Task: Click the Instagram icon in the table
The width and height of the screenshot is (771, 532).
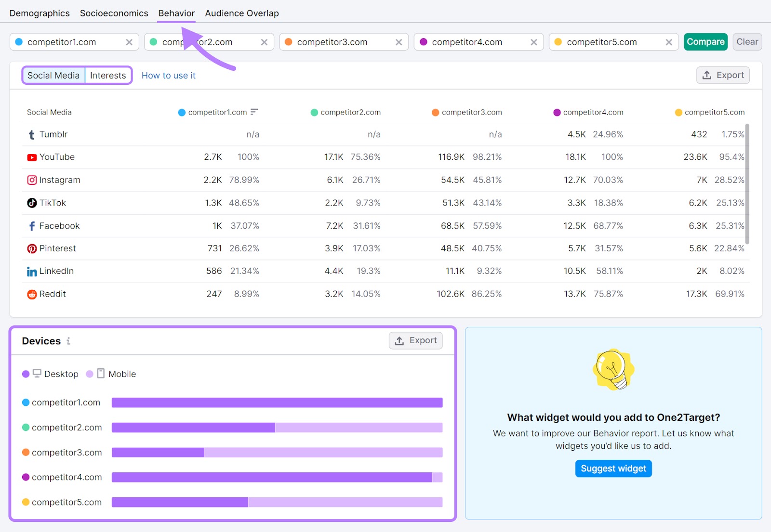Action: coord(31,180)
